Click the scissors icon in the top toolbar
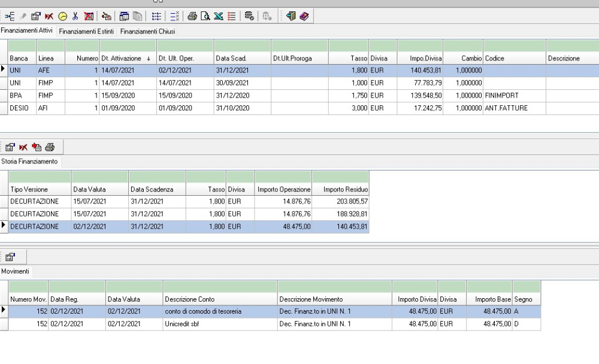The height and width of the screenshot is (364, 599). (x=77, y=17)
